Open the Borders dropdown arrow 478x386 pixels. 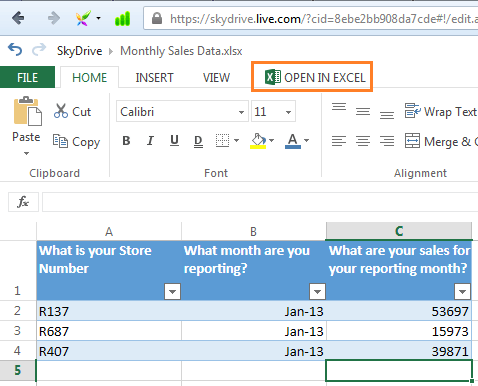(236, 141)
